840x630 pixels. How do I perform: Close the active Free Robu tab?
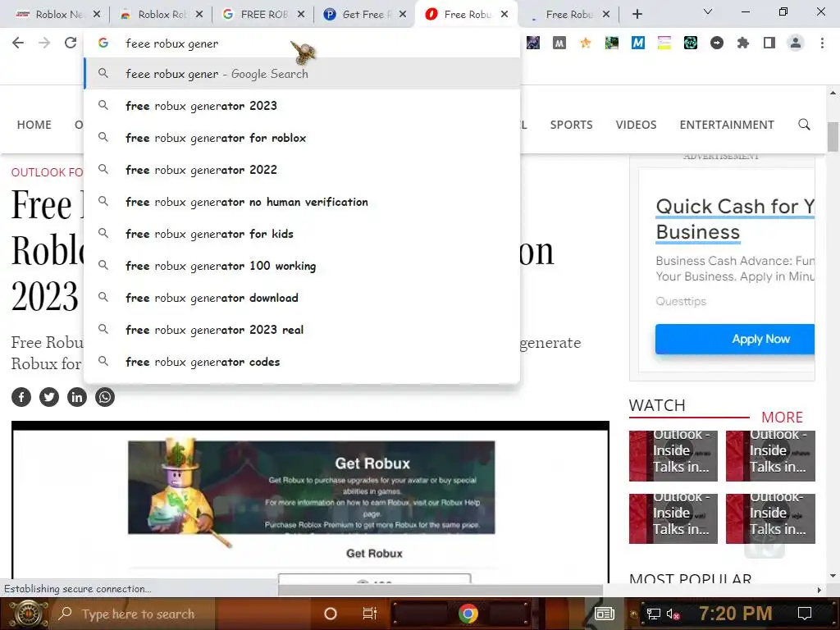tap(504, 15)
